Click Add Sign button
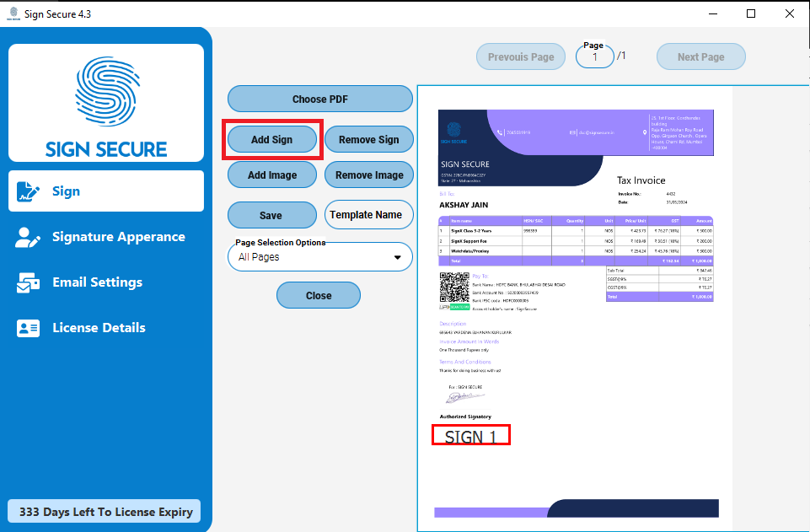810x532 pixels. (x=272, y=139)
